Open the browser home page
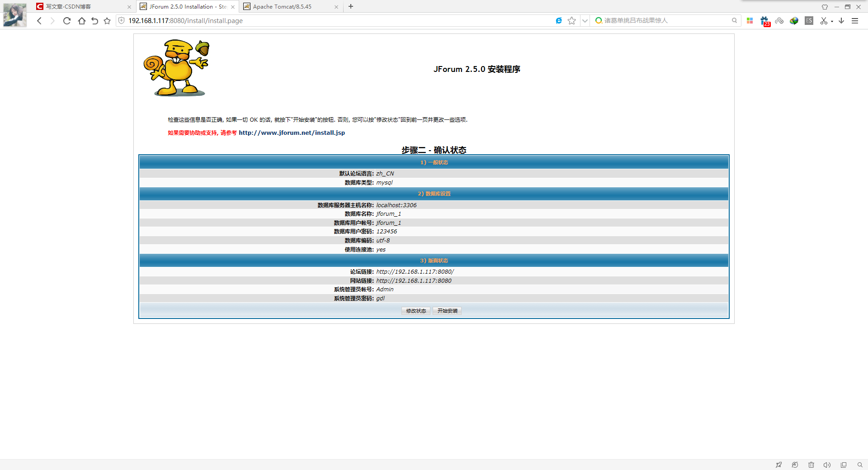Viewport: 868px width, 470px height. 81,21
